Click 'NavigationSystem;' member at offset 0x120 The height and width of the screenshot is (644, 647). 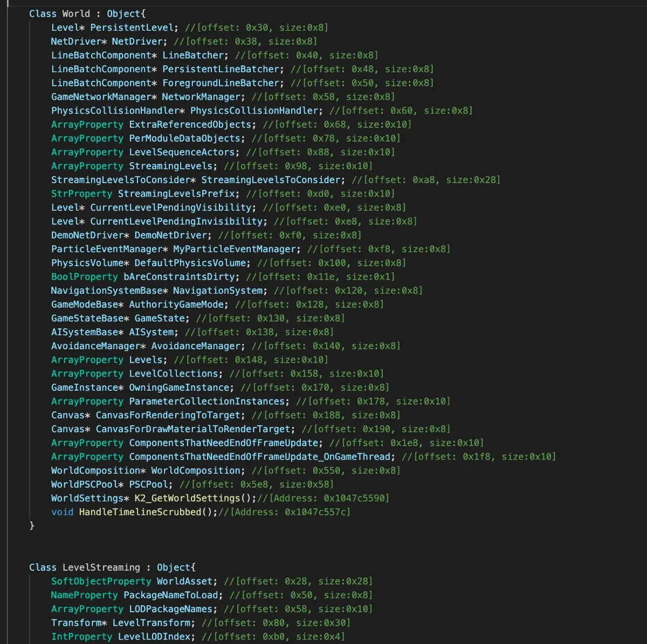point(220,290)
